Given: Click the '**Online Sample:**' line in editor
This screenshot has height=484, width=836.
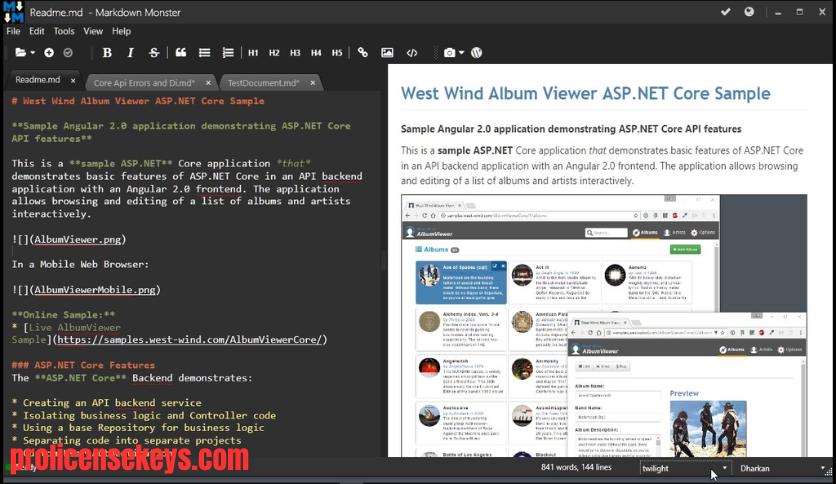Looking at the screenshot, I should [63, 314].
